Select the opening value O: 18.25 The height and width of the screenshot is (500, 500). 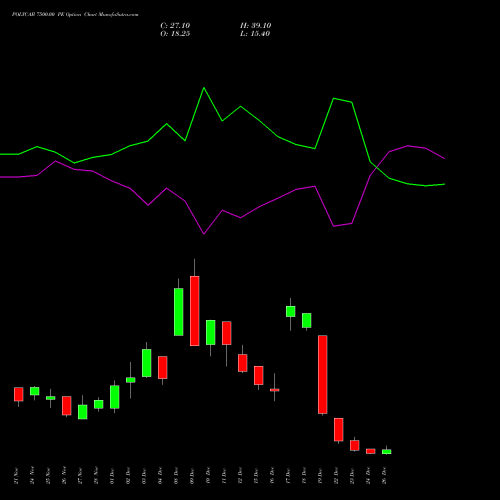click(x=175, y=34)
